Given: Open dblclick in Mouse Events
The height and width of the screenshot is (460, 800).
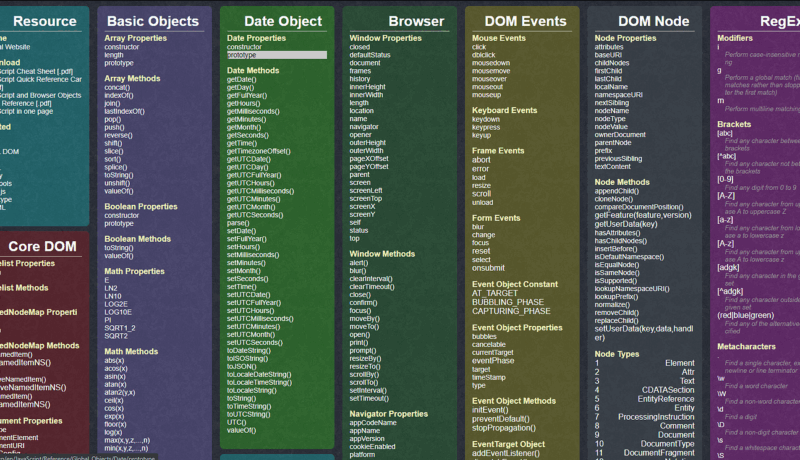Looking at the screenshot, I should 484,55.
